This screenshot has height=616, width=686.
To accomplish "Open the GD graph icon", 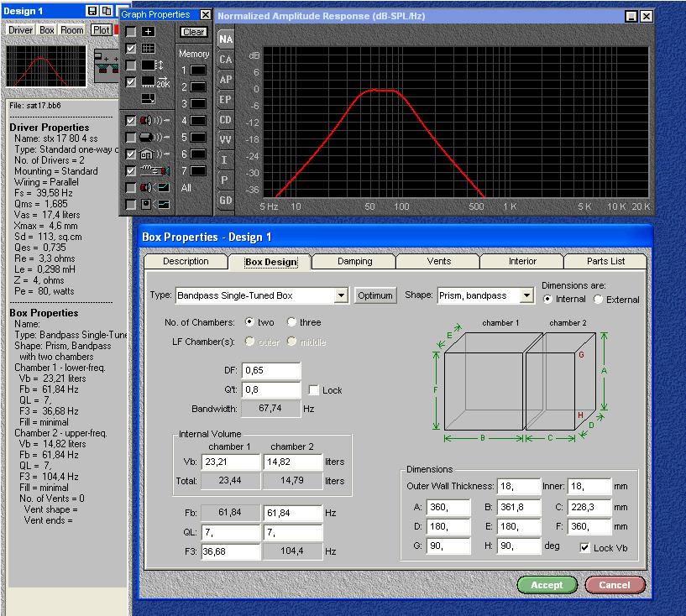I will pos(226,200).
